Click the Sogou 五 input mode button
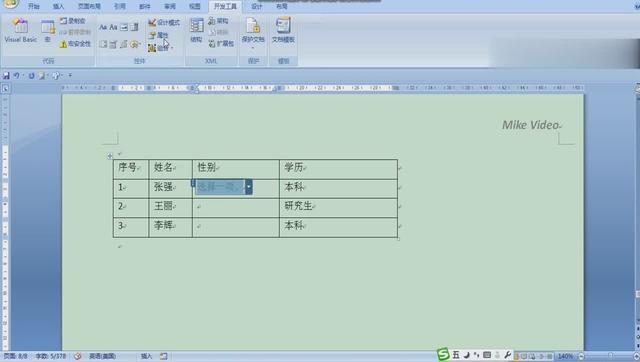This screenshot has height=362, width=640. pyautogui.click(x=456, y=355)
